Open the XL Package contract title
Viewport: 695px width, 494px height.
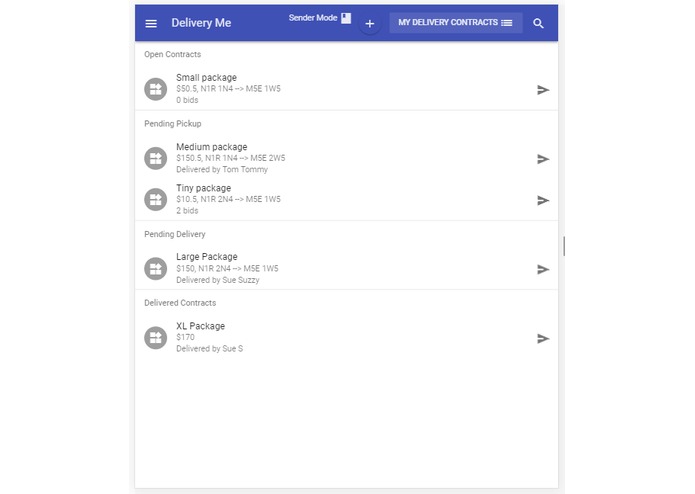[200, 326]
